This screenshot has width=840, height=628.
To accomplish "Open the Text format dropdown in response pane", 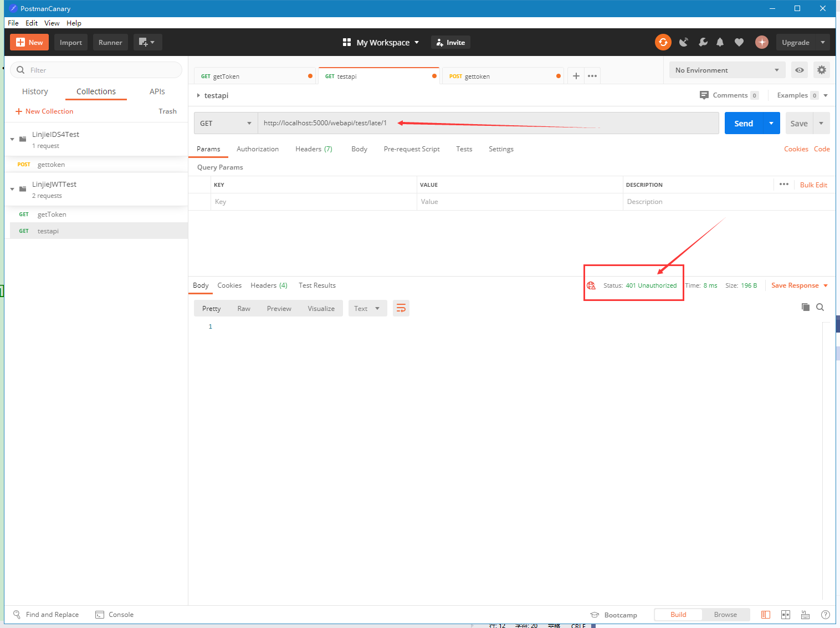I will [367, 308].
